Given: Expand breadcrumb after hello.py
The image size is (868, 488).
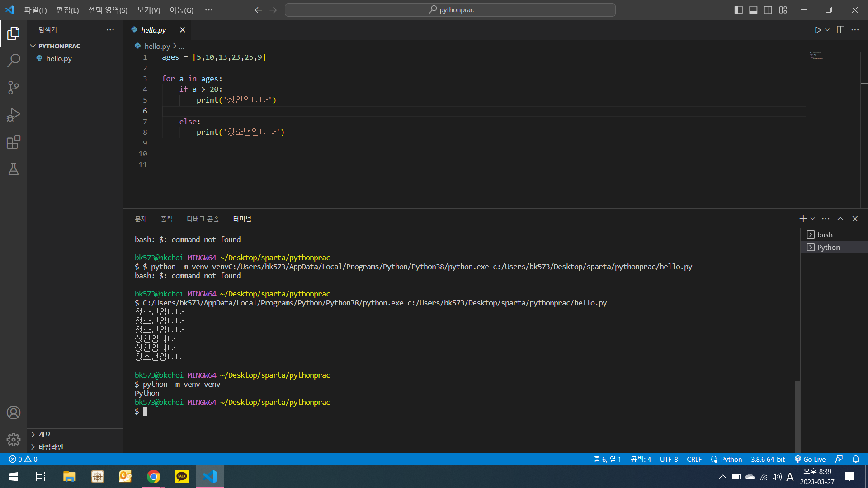Looking at the screenshot, I should [182, 46].
